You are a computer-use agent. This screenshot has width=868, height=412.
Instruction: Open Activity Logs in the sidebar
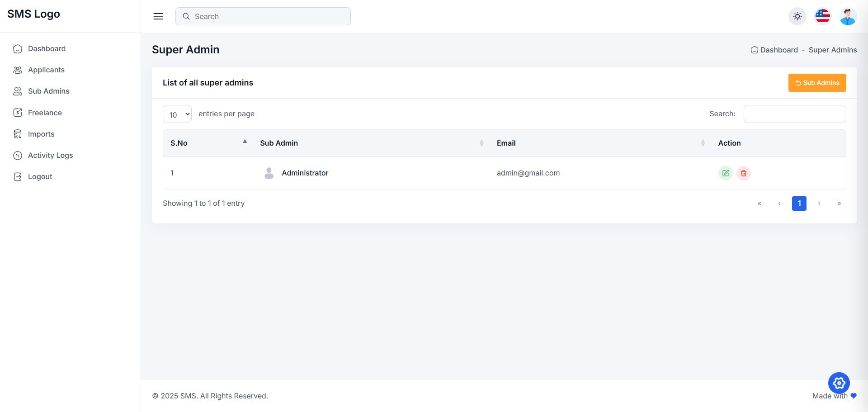click(50, 156)
